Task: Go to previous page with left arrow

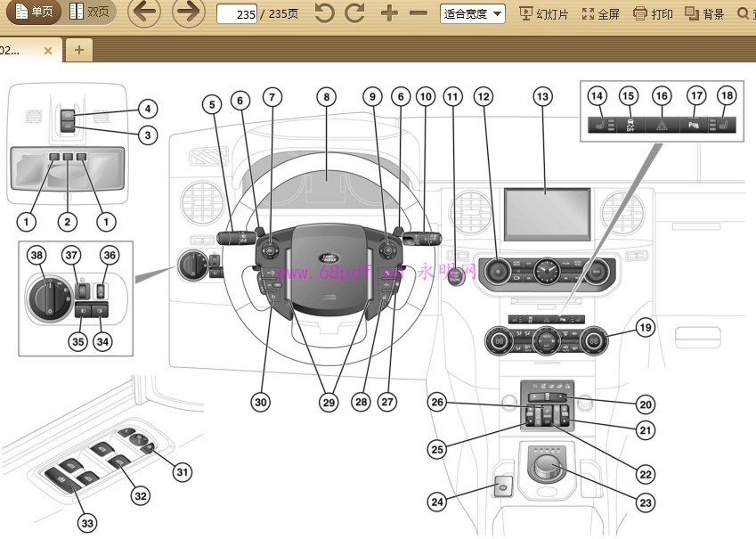Action: (x=144, y=12)
